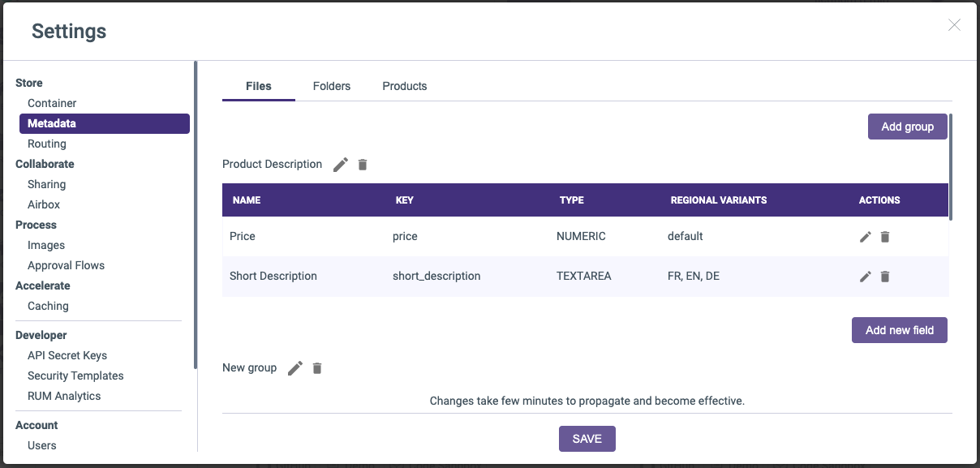Open Routing settings in sidebar

[47, 144]
